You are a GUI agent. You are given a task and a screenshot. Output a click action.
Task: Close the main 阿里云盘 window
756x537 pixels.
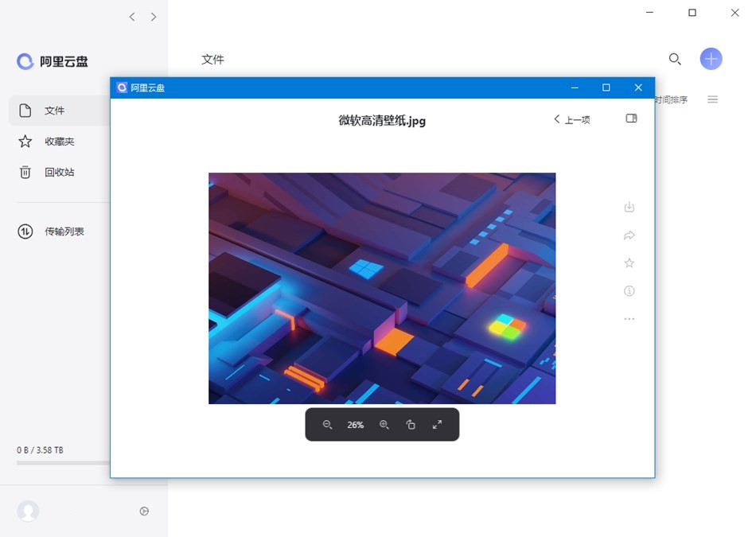tap(735, 13)
